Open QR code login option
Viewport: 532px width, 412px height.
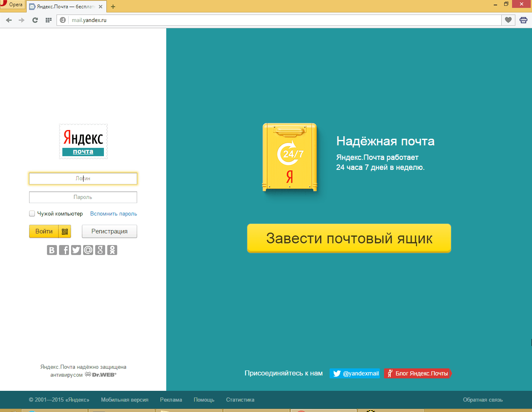65,231
